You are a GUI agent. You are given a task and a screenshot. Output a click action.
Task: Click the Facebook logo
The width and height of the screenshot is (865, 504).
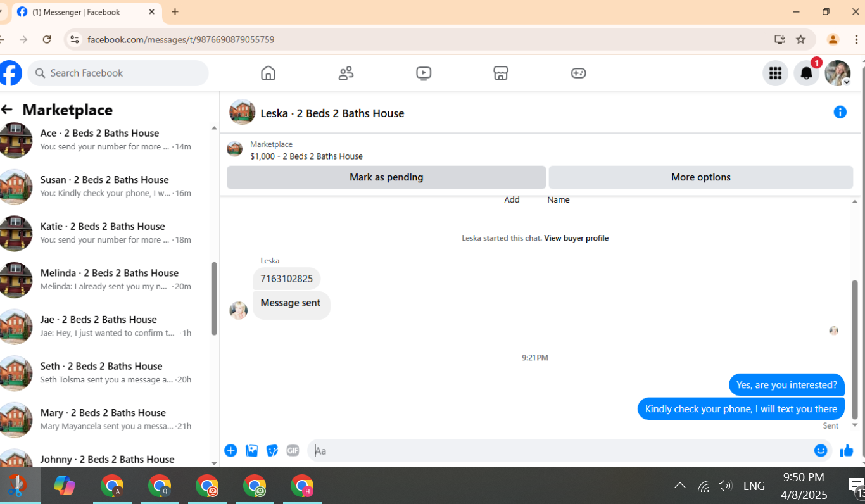click(x=10, y=73)
